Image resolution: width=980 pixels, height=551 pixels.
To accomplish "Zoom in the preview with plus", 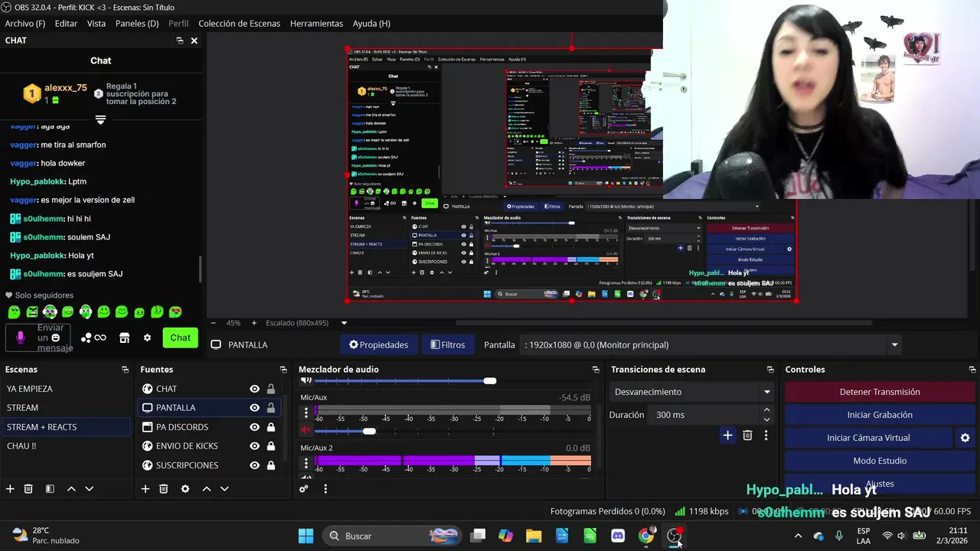I will pyautogui.click(x=254, y=323).
